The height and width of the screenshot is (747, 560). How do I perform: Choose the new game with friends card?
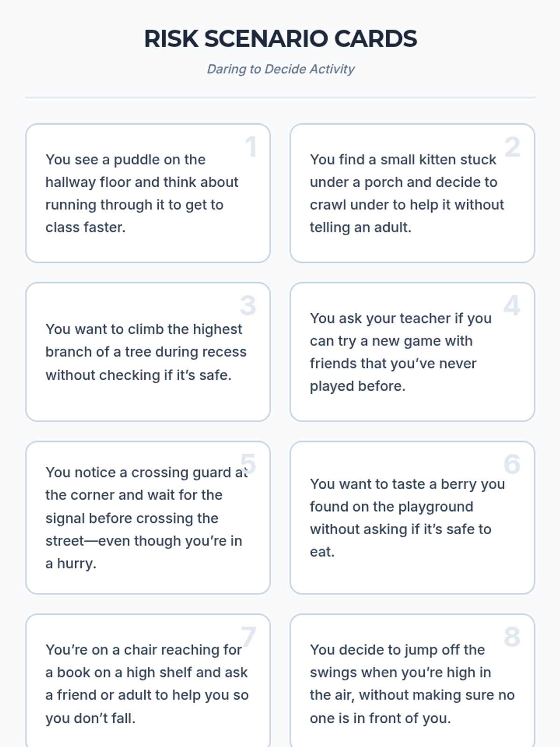[412, 352]
